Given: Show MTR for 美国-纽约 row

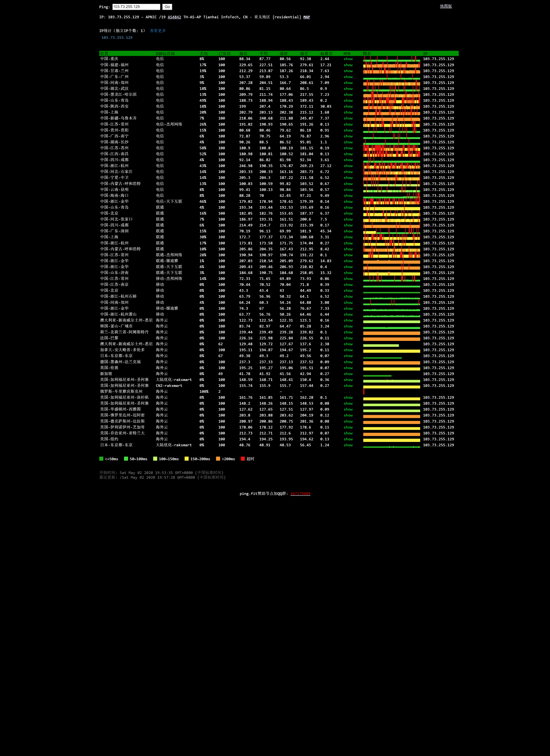Looking at the screenshot, I should pyautogui.click(x=348, y=439).
